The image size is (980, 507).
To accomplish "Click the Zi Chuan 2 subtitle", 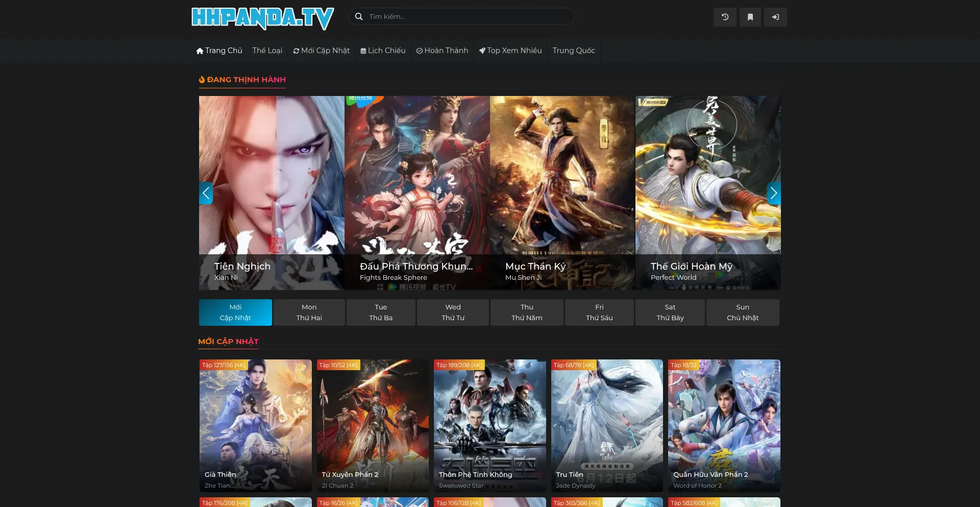I will (337, 486).
